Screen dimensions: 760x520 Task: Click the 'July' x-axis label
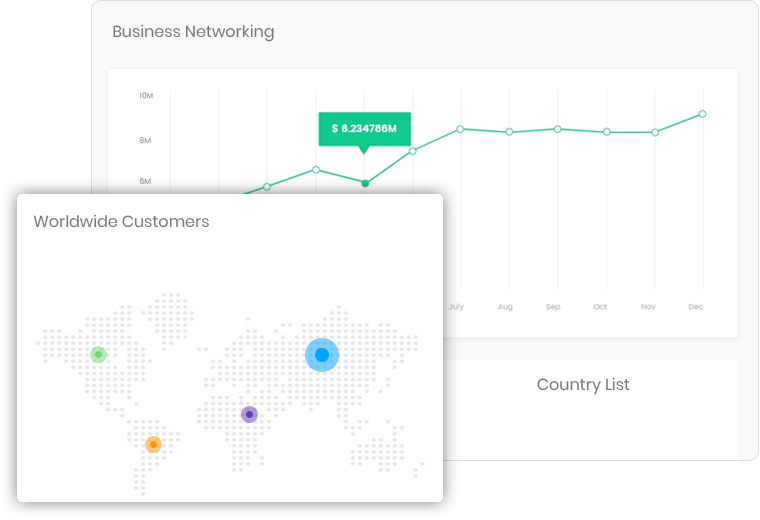tap(456, 307)
